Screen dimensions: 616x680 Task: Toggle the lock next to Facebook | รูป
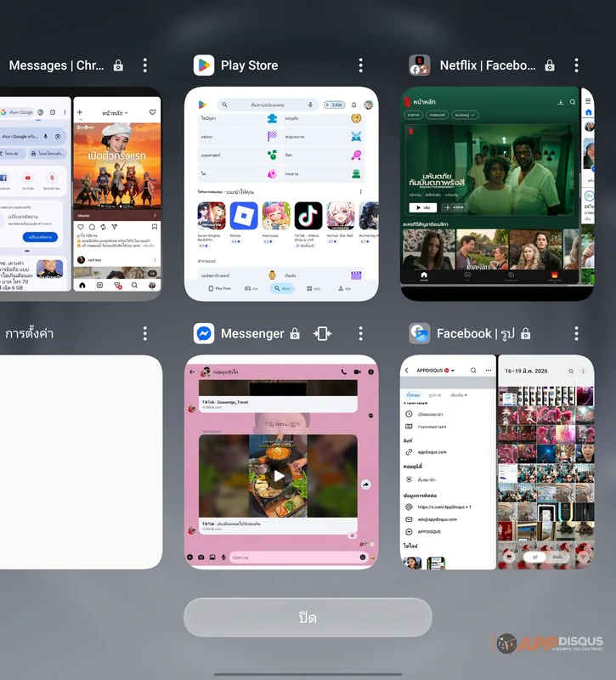coord(525,334)
